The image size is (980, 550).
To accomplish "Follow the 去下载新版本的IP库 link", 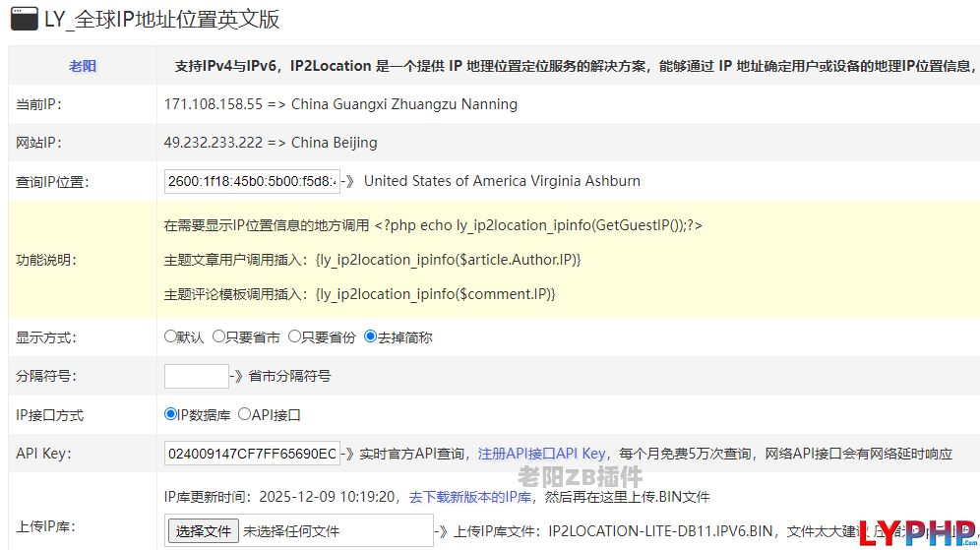I will (470, 497).
